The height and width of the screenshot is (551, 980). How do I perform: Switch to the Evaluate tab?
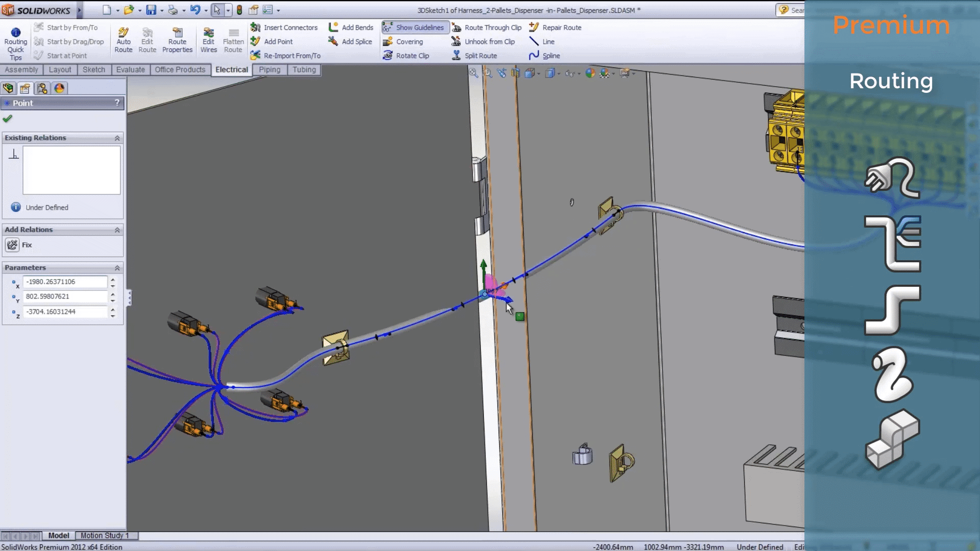click(130, 70)
